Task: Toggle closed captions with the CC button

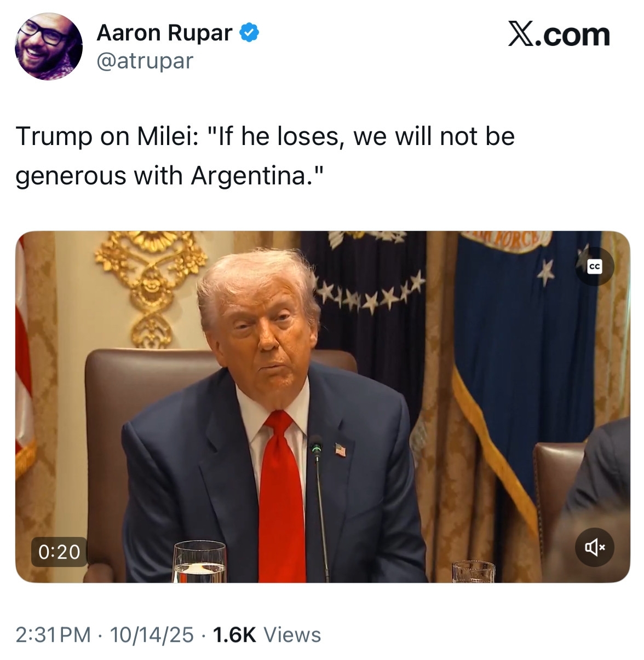Action: (594, 267)
